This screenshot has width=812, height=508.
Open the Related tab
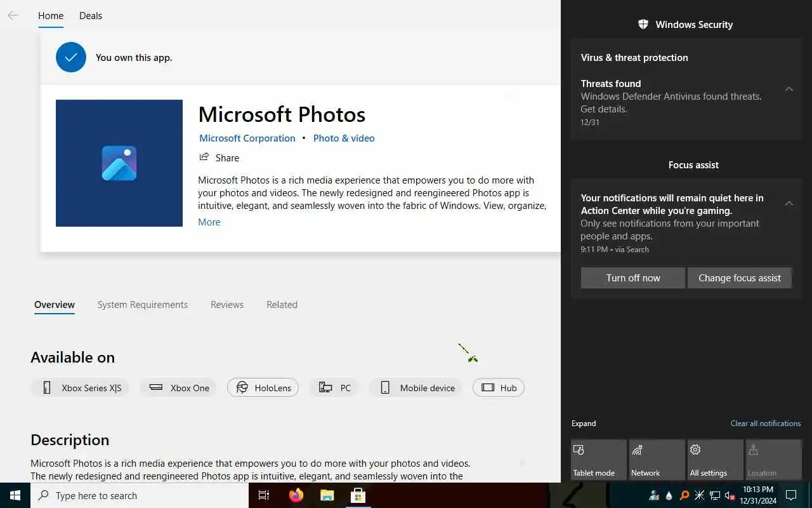[282, 305]
